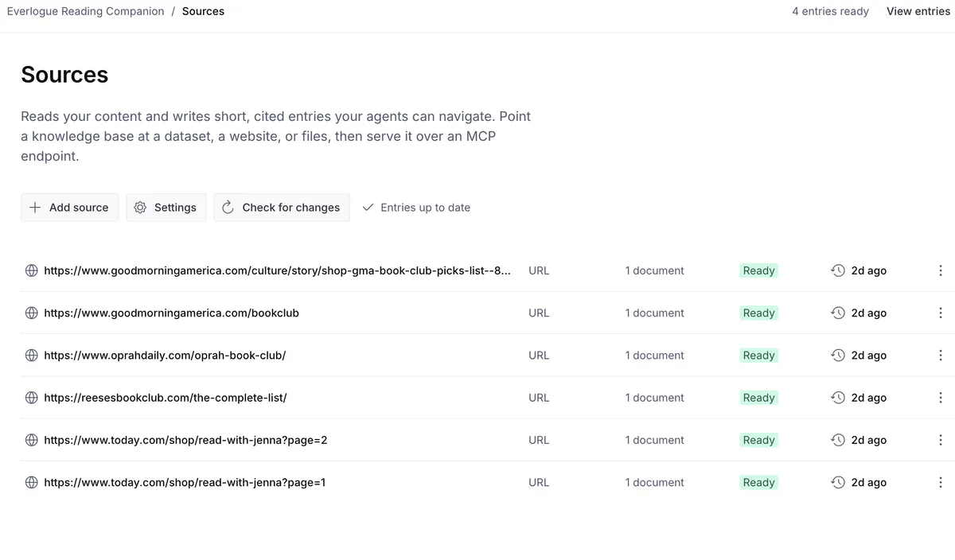The height and width of the screenshot is (560, 955).
Task: Open kebab menu for read-with-jenna page=2 row
Action: [941, 440]
